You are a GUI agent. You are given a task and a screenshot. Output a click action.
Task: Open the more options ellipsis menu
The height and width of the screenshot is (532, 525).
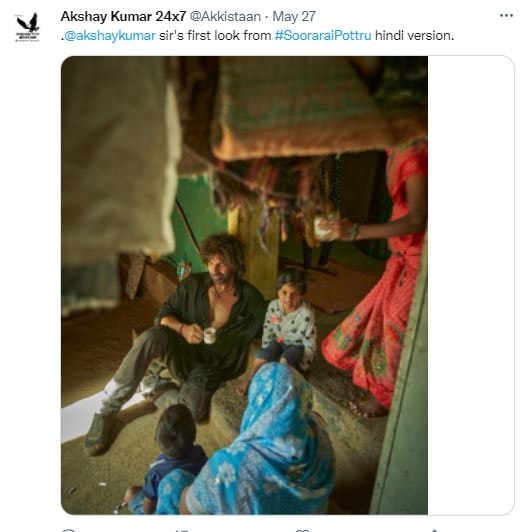[x=506, y=16]
